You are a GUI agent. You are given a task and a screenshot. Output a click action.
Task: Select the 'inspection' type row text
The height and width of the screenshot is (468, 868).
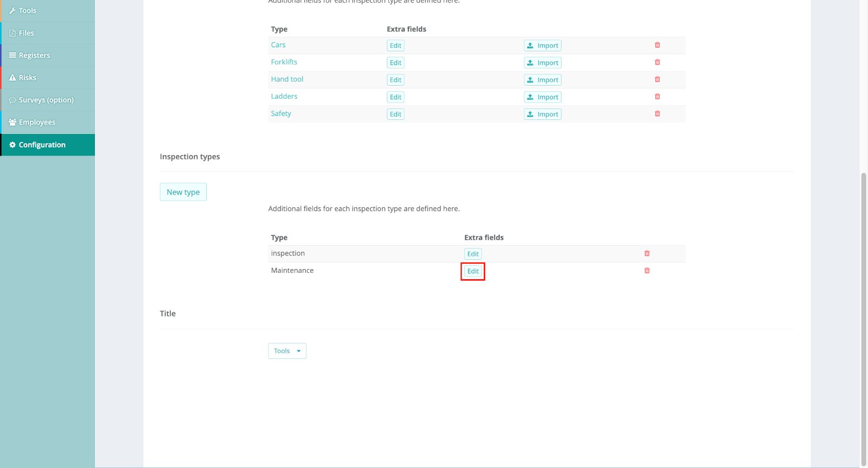[288, 253]
